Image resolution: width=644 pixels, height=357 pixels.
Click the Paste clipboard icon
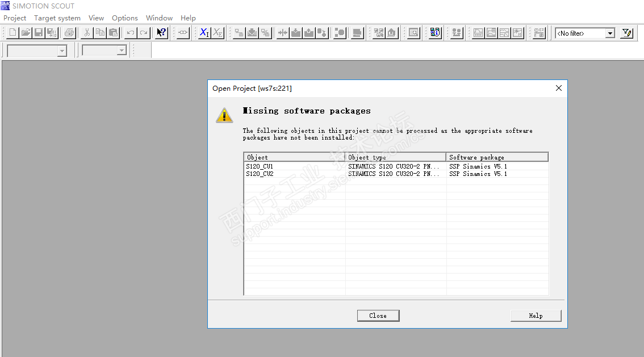tap(114, 33)
